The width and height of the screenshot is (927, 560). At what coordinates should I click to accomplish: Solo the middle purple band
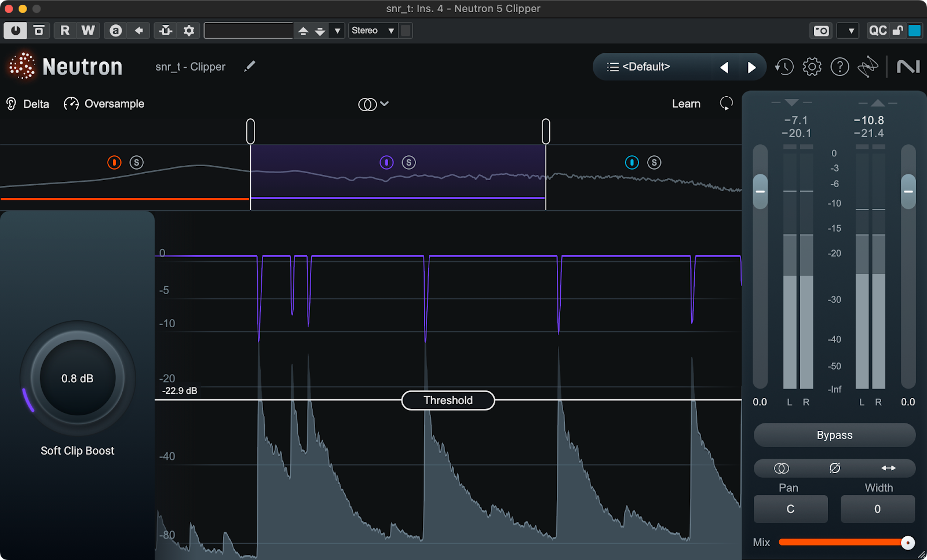409,163
